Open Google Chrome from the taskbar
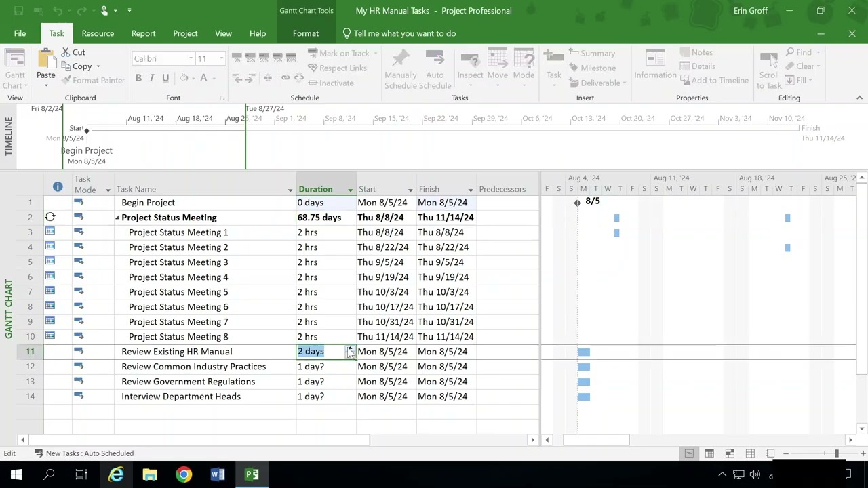This screenshot has width=868, height=488. (184, 475)
